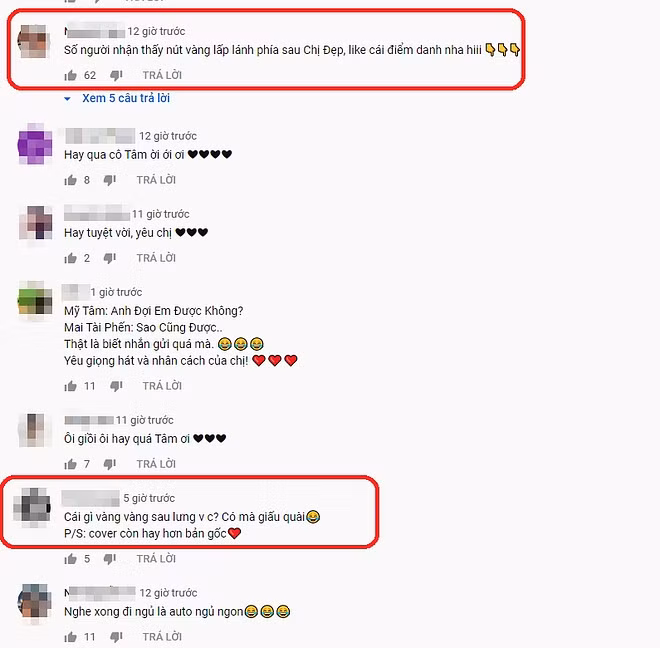Like the 'Nghe xong đi ngủ' comment
Viewport: 660px width, 648px height.
pyautogui.click(x=70, y=637)
